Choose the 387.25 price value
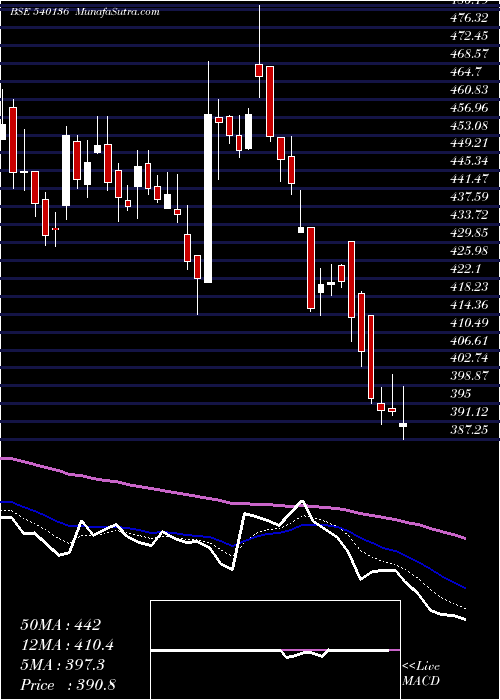This screenshot has width=500, height=700. click(468, 429)
